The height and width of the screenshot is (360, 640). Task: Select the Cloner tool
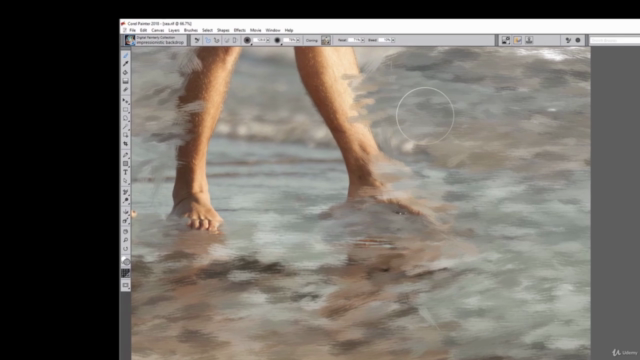tap(125, 191)
